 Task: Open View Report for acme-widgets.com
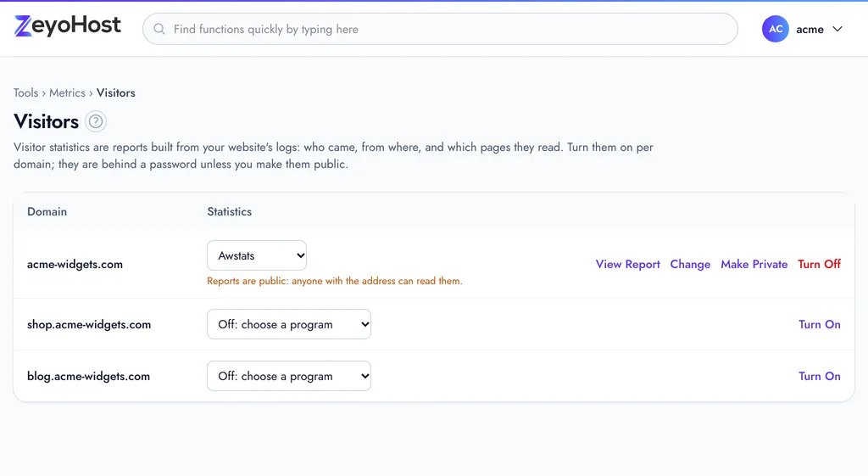(628, 264)
